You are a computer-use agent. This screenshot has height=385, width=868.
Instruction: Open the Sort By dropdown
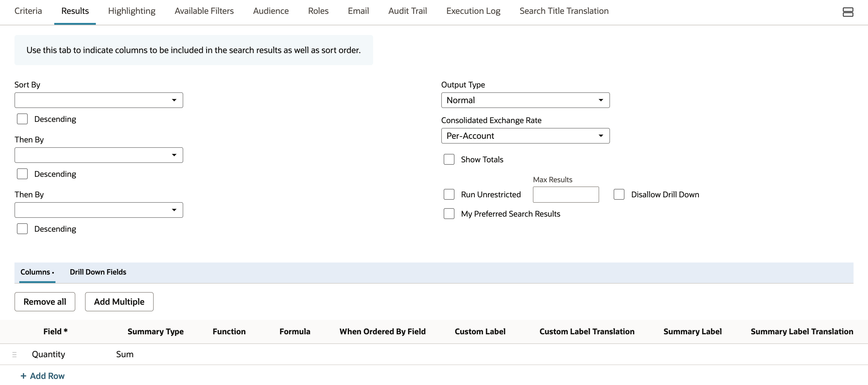(x=99, y=100)
